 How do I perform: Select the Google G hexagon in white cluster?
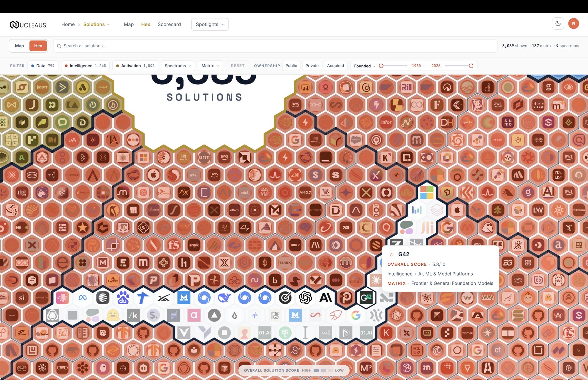[356, 315]
